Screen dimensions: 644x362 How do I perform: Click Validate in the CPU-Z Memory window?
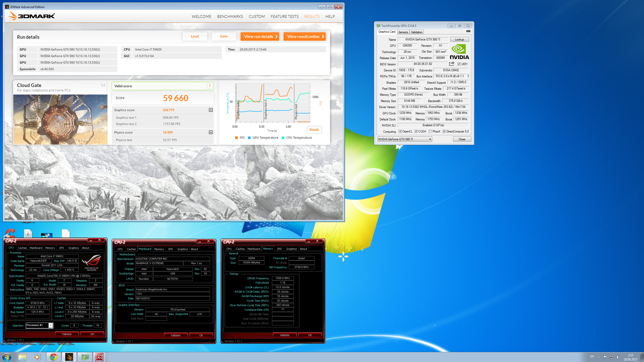pyautogui.click(x=285, y=335)
